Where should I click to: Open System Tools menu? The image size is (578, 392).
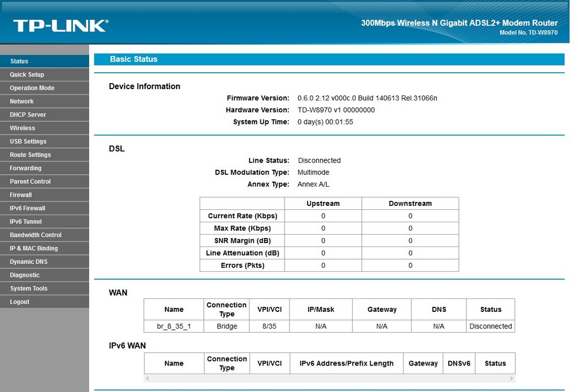[x=44, y=288]
